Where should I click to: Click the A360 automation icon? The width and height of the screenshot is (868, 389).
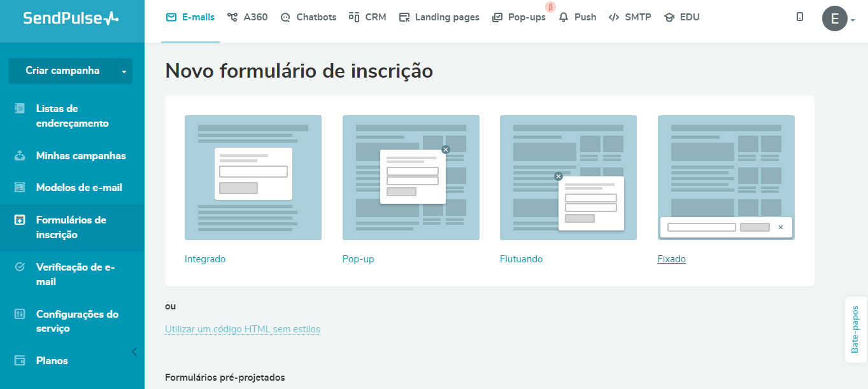coord(232,17)
